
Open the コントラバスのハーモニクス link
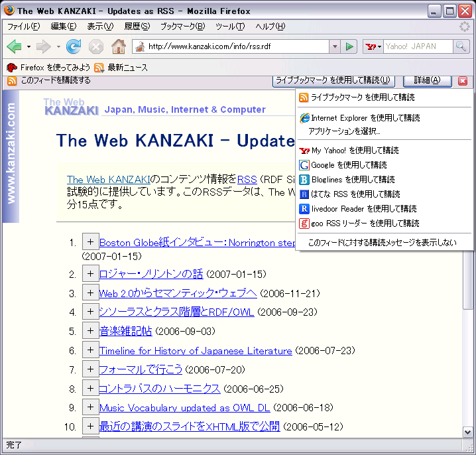[x=160, y=389]
